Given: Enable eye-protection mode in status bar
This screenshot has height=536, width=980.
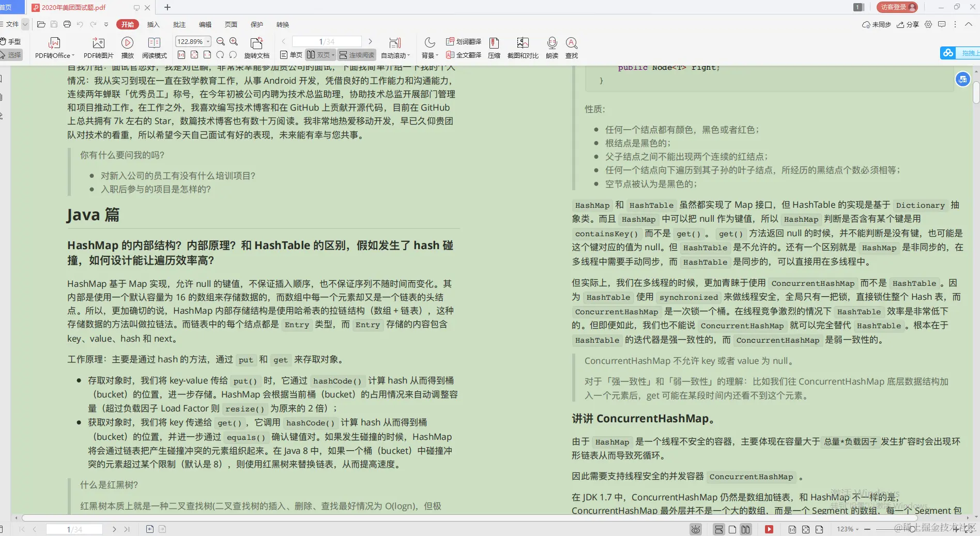Looking at the screenshot, I should pyautogui.click(x=695, y=529).
